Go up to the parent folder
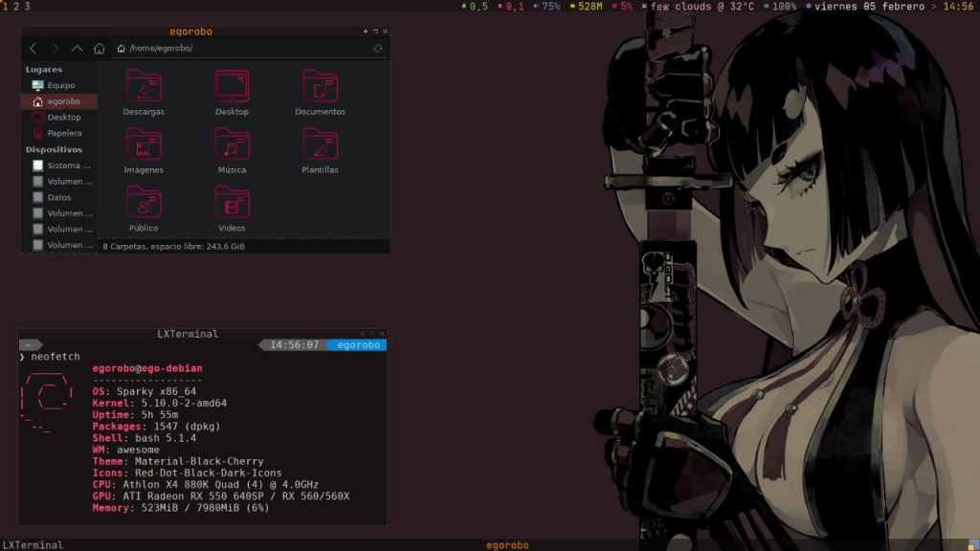The width and height of the screenshot is (980, 551). click(x=78, y=49)
